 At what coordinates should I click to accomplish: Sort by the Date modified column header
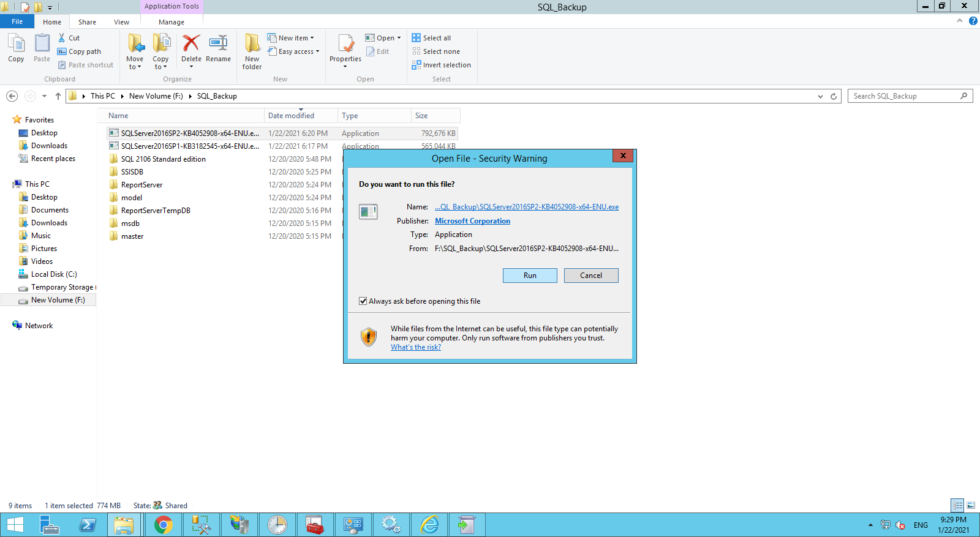[301, 116]
